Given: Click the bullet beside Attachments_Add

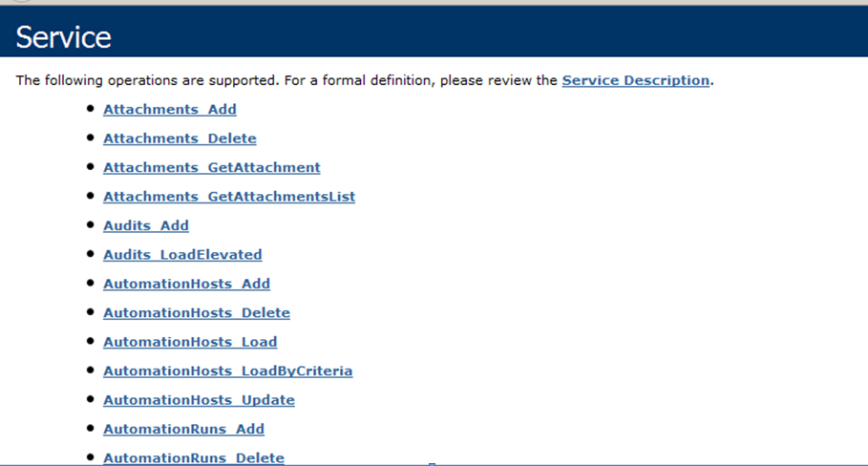Looking at the screenshot, I should 91,109.
